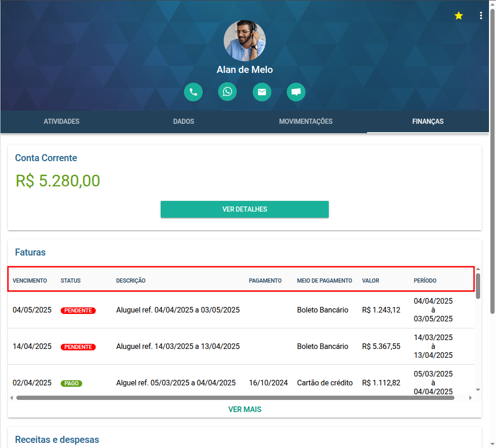The image size is (496, 448).
Task: Click the Faturas table scroll-down arrow
Action: pyautogui.click(x=478, y=390)
